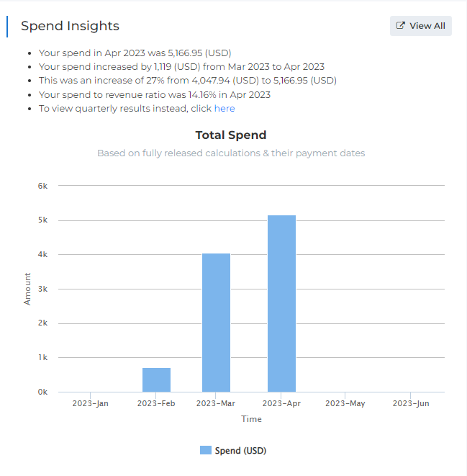Click the Total Spend chart title

(231, 135)
